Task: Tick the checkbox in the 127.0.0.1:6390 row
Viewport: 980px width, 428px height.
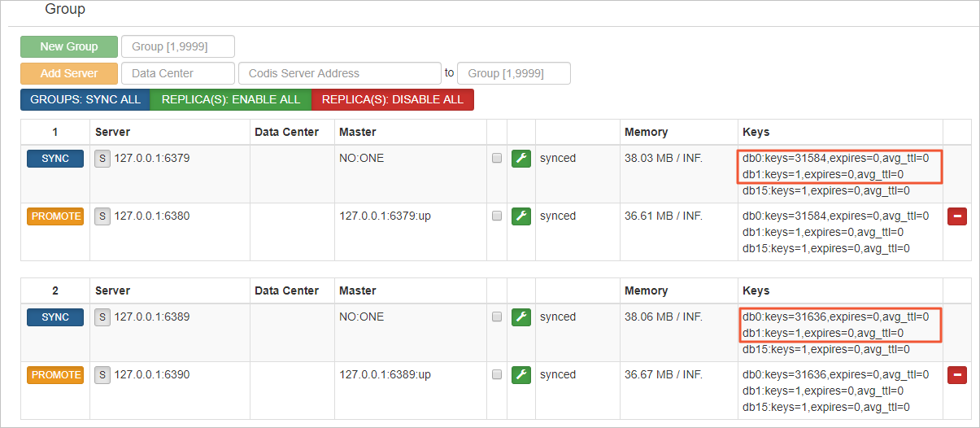Action: tap(497, 375)
